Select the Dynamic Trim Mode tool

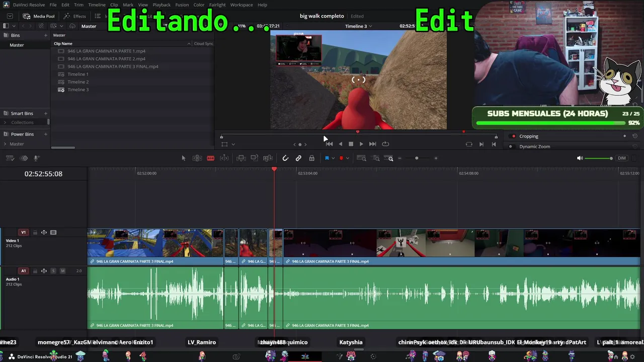coord(224,158)
